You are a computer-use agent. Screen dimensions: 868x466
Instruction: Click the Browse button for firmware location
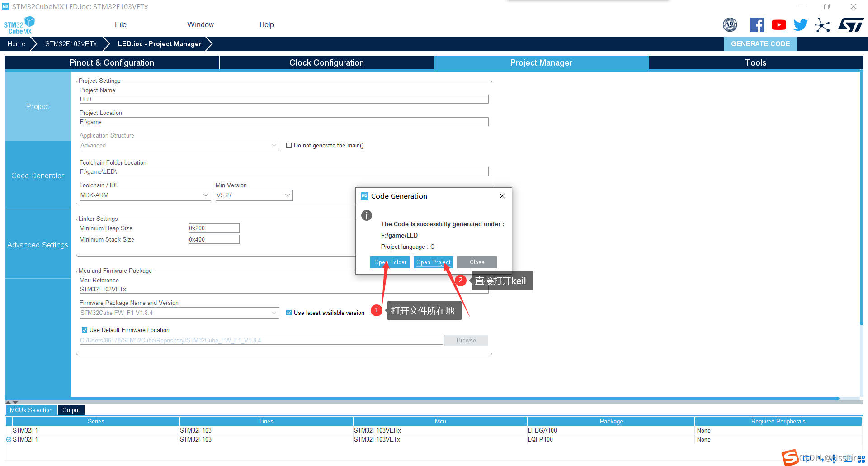466,340
